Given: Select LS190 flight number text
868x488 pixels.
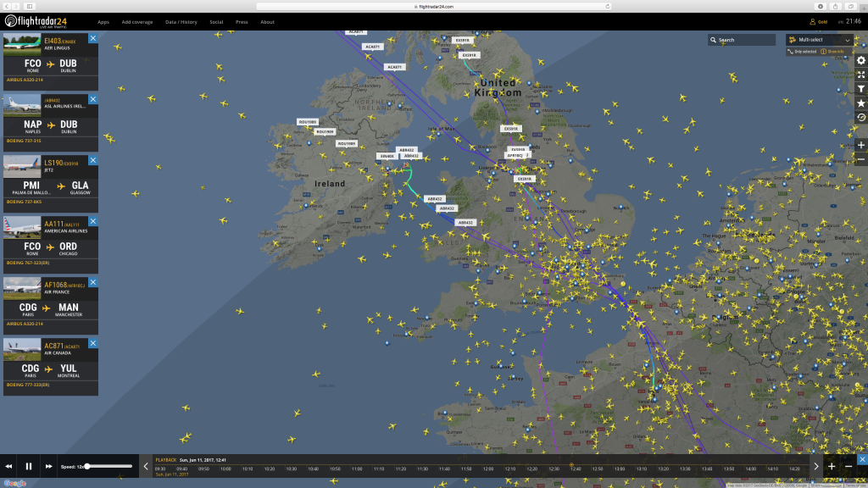Looking at the screenshot, I should tap(53, 164).
